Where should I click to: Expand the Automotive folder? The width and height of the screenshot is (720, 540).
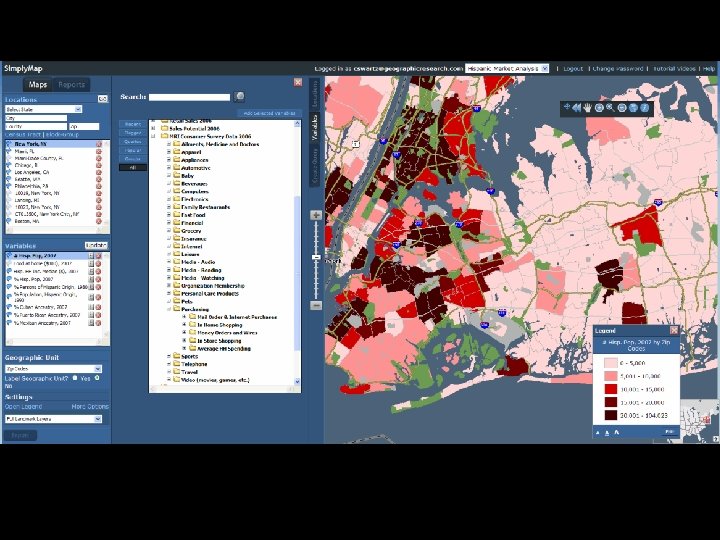click(x=169, y=168)
